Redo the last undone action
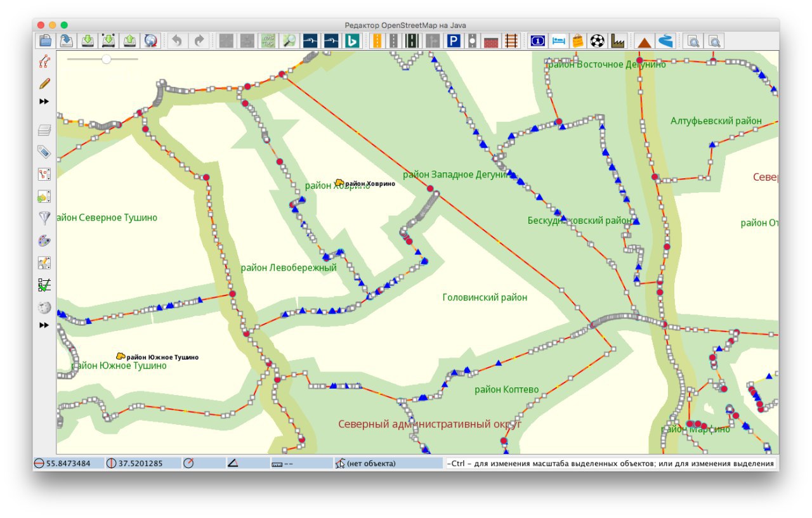This screenshot has height=518, width=812. point(199,41)
